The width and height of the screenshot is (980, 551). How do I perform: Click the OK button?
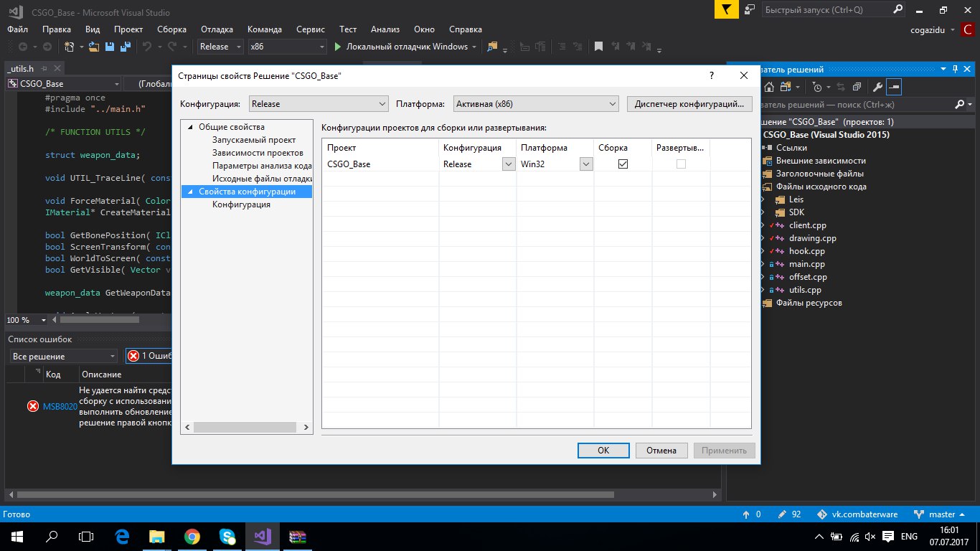click(603, 451)
